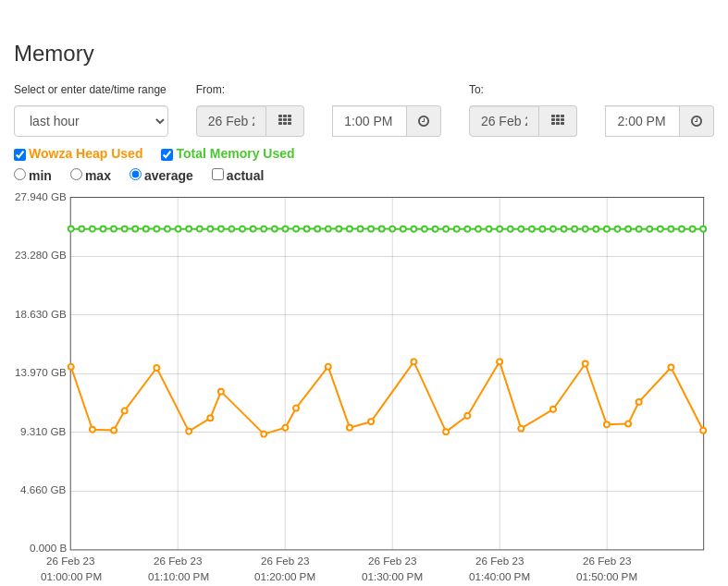The image size is (728, 586).
Task: Click the 1:00 PM From time field
Action: point(370,121)
